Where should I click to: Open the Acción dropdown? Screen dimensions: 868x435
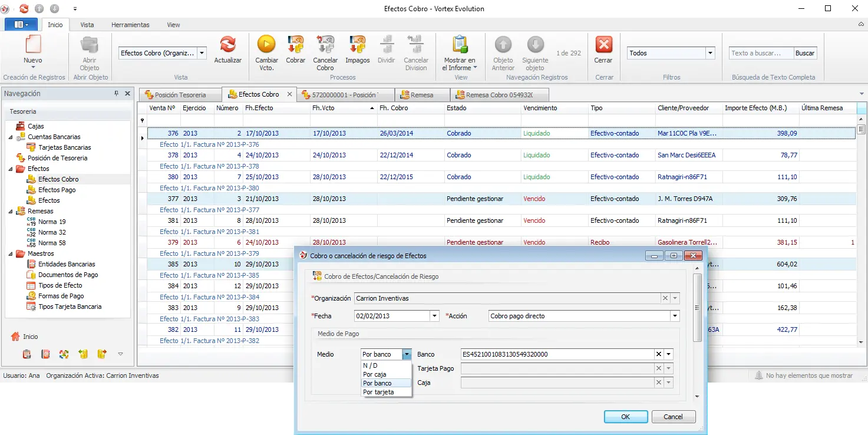pyautogui.click(x=675, y=316)
